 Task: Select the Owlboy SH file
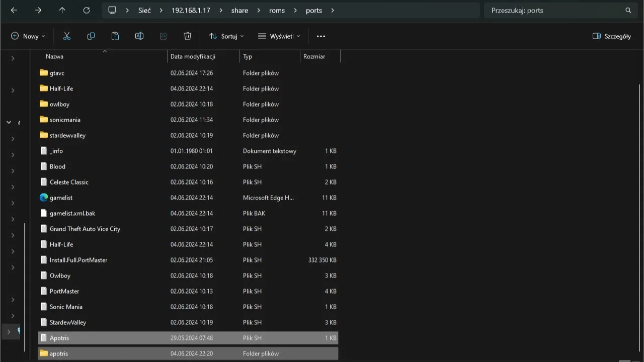coord(188,276)
